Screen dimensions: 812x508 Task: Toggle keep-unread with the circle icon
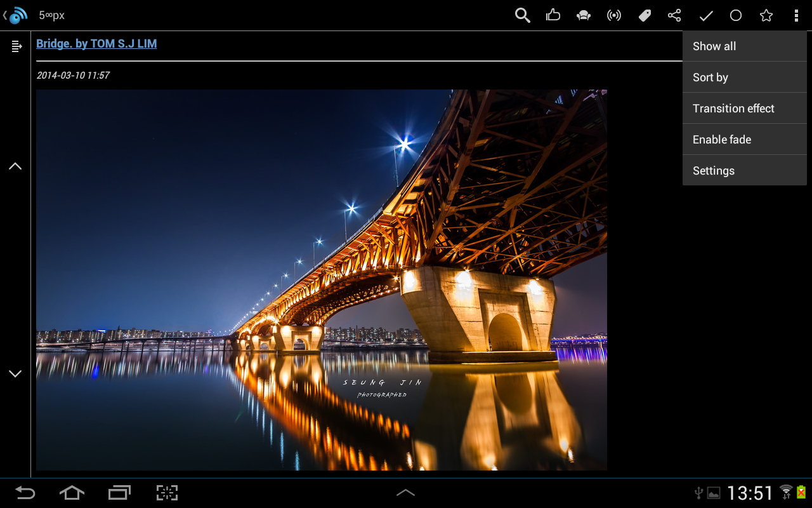pyautogui.click(x=735, y=15)
